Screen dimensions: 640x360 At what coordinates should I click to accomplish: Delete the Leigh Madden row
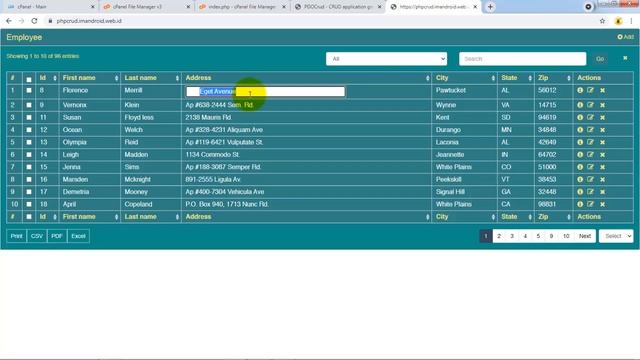pyautogui.click(x=602, y=155)
